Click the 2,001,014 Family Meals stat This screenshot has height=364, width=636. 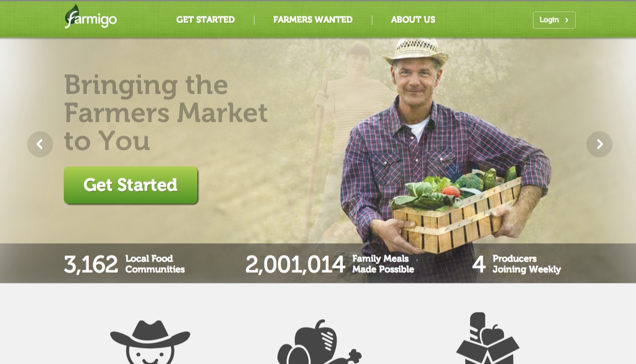329,264
